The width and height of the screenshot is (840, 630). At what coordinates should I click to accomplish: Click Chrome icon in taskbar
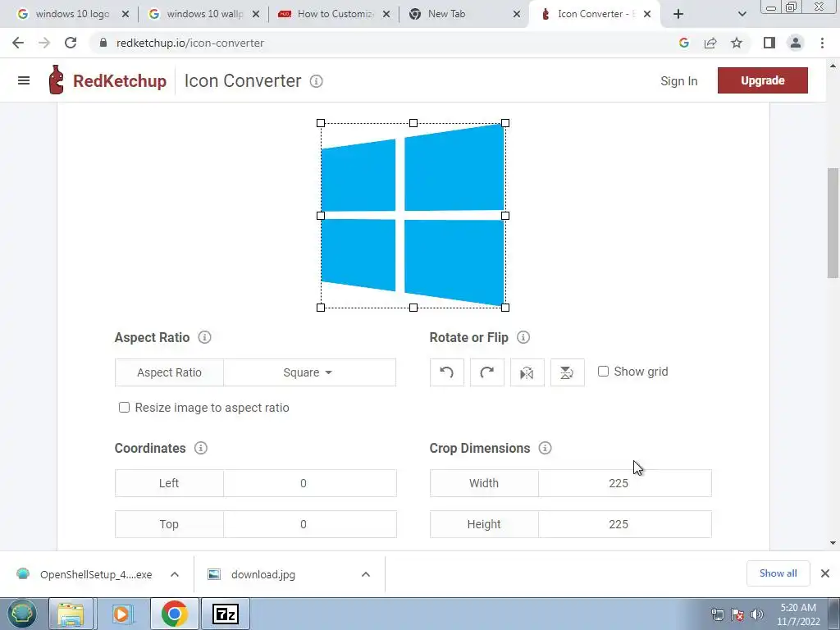[x=174, y=614]
